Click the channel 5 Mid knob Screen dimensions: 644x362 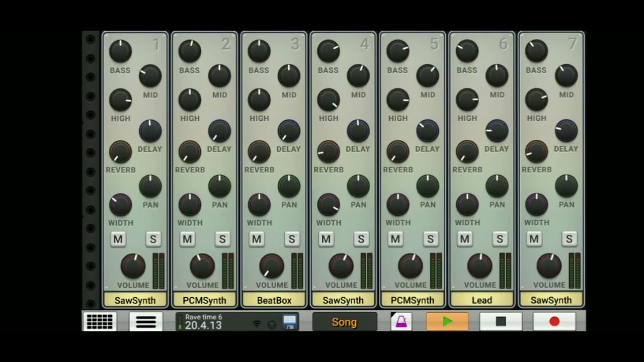pyautogui.click(x=428, y=76)
